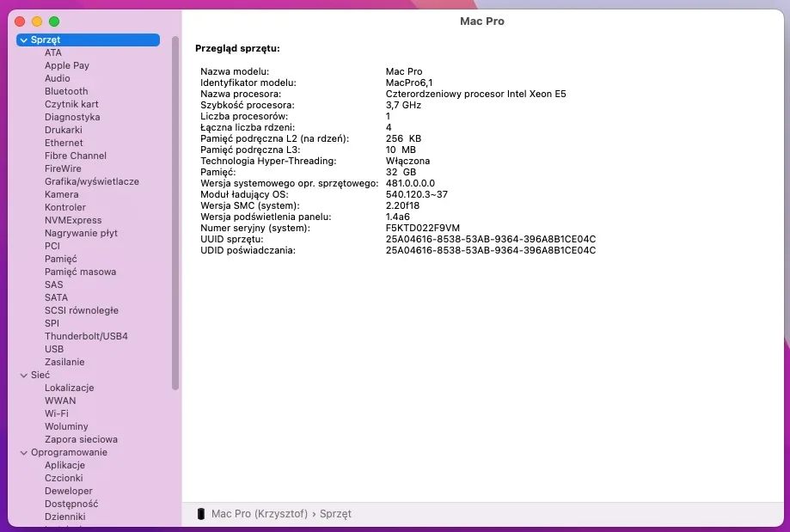Image resolution: width=790 pixels, height=532 pixels.
Task: Open Wi-Fi under Sieć
Action: (x=57, y=413)
